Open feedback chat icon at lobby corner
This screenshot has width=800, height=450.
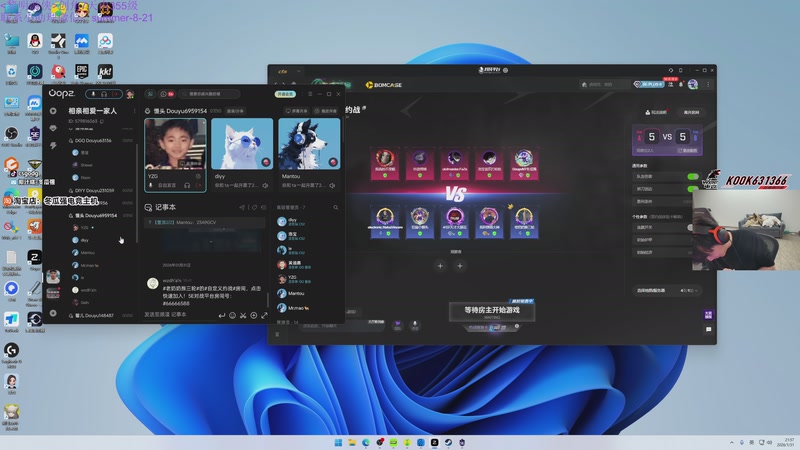[708, 330]
